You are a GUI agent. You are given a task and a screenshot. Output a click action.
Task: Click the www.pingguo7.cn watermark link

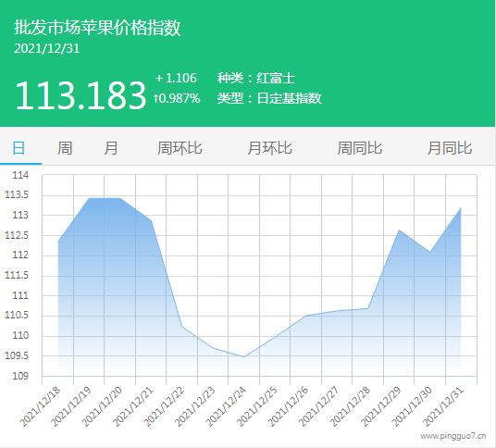click(x=453, y=436)
